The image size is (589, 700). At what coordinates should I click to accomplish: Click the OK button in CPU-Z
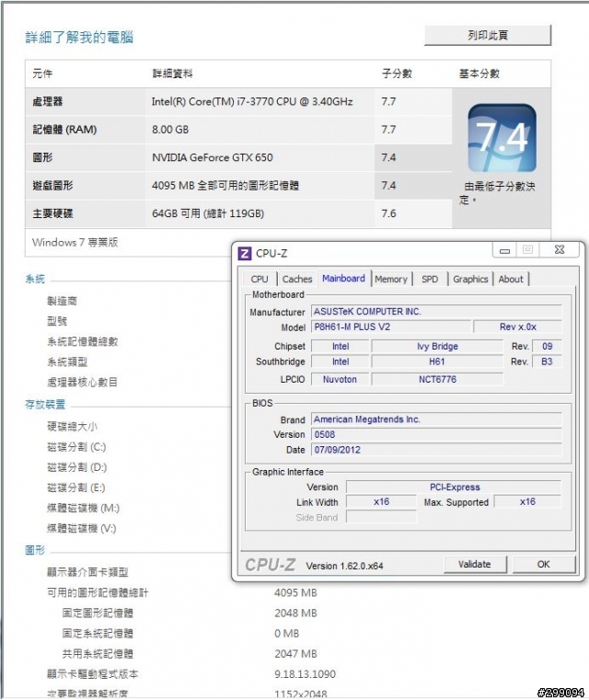544,564
